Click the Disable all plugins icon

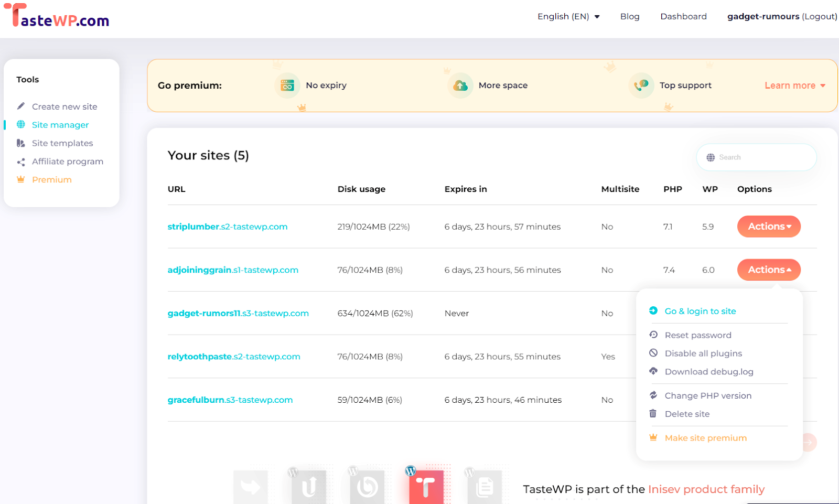[653, 353]
